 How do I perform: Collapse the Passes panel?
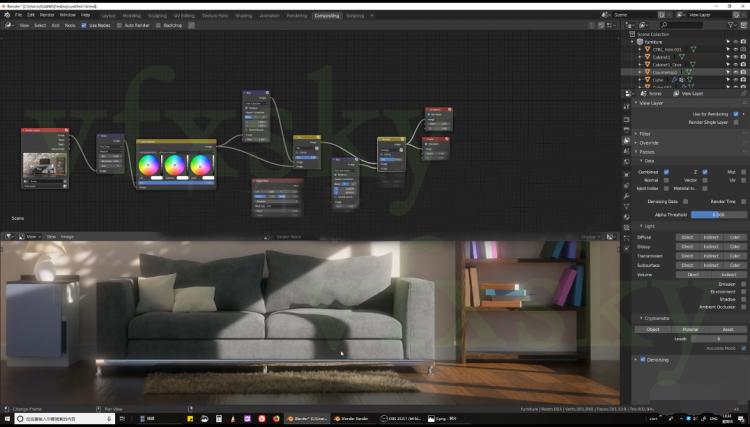point(647,152)
